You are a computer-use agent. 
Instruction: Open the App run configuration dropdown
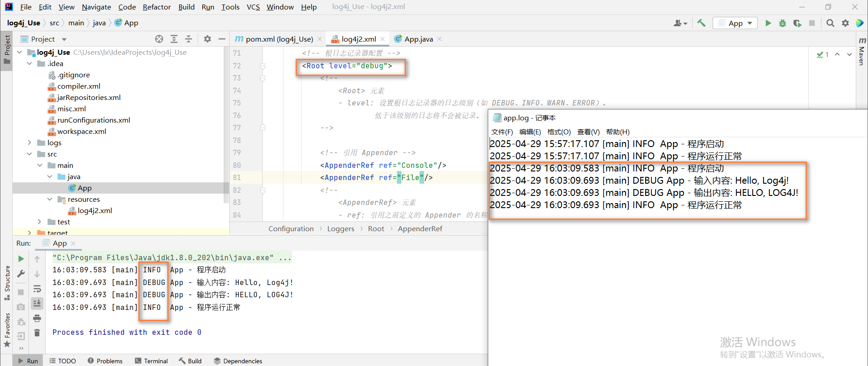(x=735, y=23)
